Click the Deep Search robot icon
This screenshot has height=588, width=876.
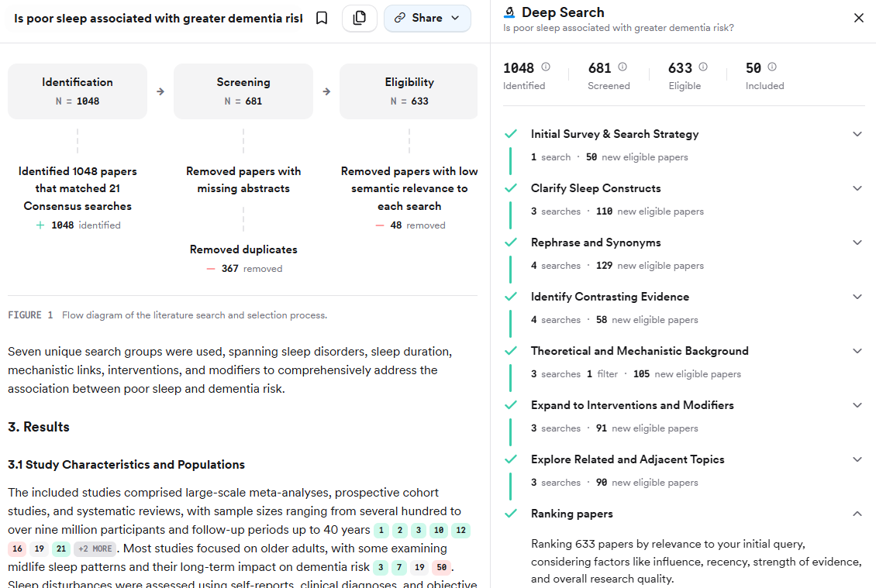[x=509, y=12]
